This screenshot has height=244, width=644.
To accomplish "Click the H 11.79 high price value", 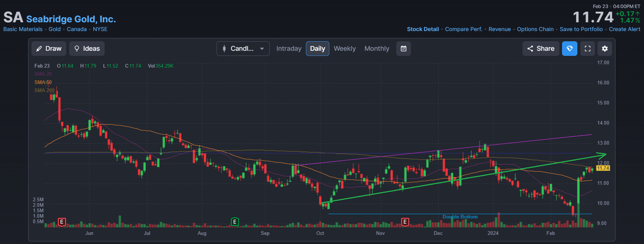I will tap(88, 66).
